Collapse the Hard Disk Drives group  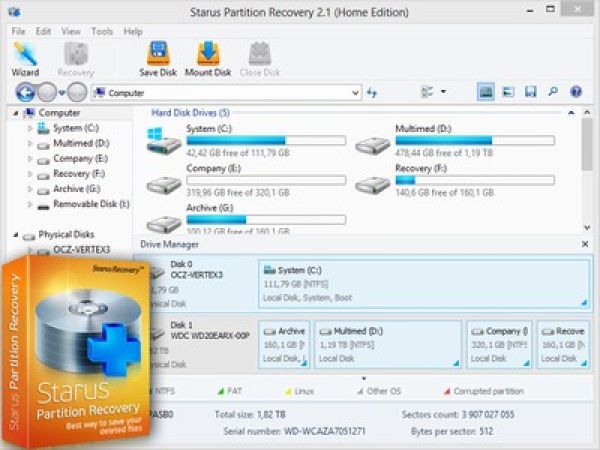[x=571, y=113]
